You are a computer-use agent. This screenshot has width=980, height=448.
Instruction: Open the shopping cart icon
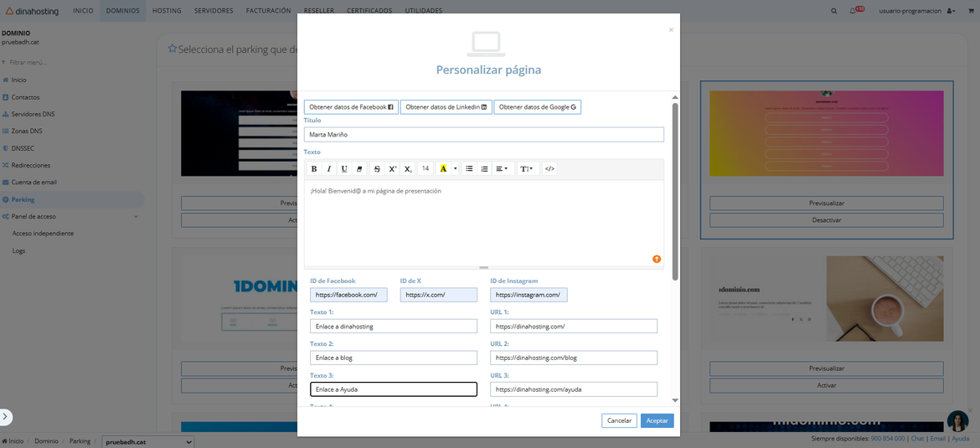971,11
